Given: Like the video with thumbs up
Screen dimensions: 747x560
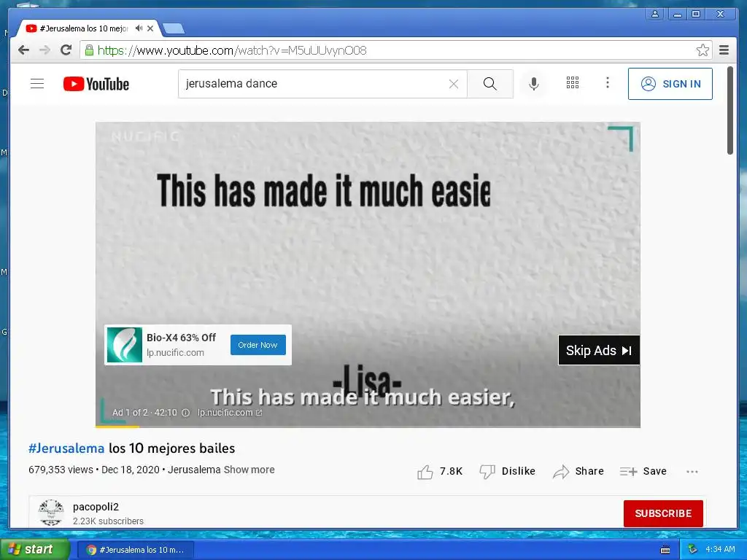Looking at the screenshot, I should tap(425, 472).
